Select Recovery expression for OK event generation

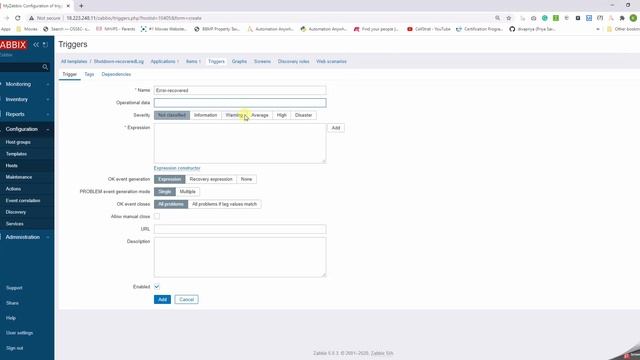(x=211, y=179)
